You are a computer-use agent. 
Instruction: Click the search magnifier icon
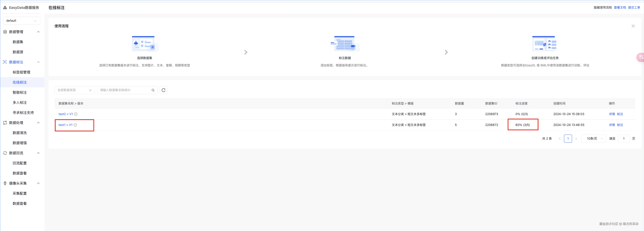[x=153, y=90]
